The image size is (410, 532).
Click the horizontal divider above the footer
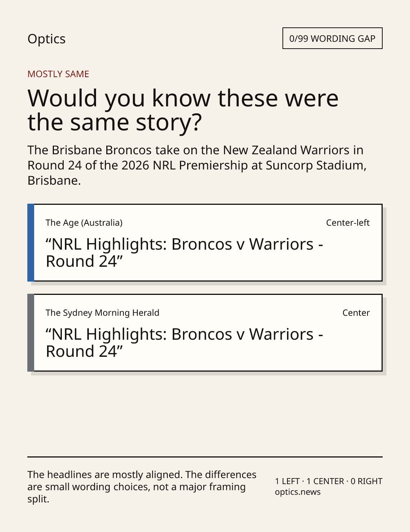point(205,457)
